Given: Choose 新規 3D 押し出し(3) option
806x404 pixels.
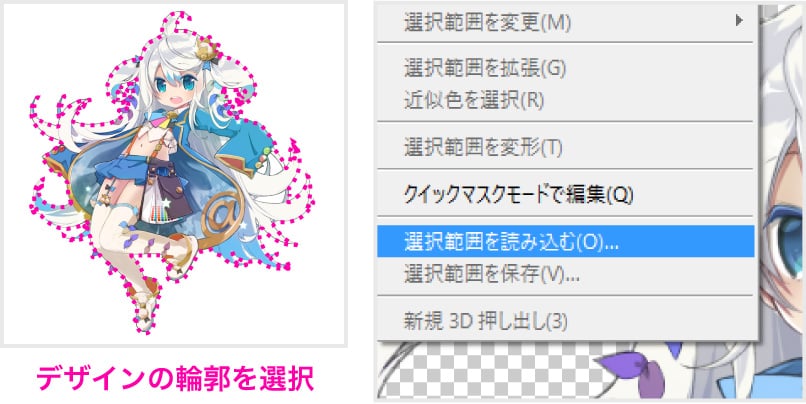Looking at the screenshot, I should (x=565, y=322).
